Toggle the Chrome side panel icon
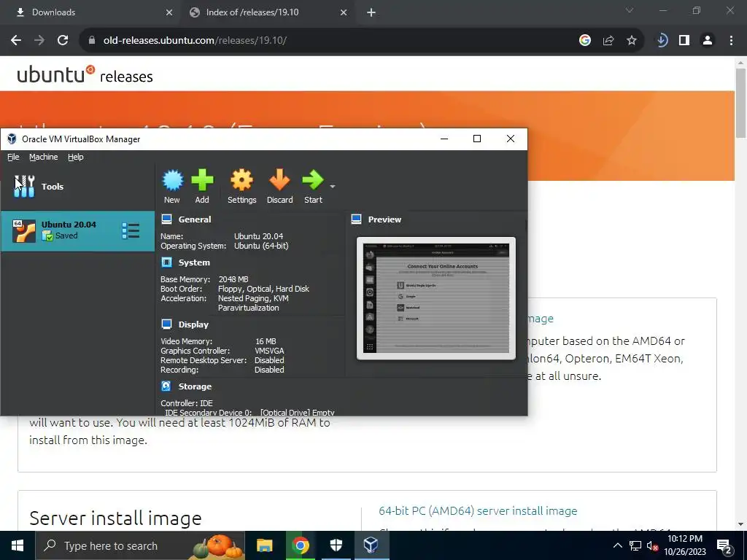 click(x=684, y=41)
